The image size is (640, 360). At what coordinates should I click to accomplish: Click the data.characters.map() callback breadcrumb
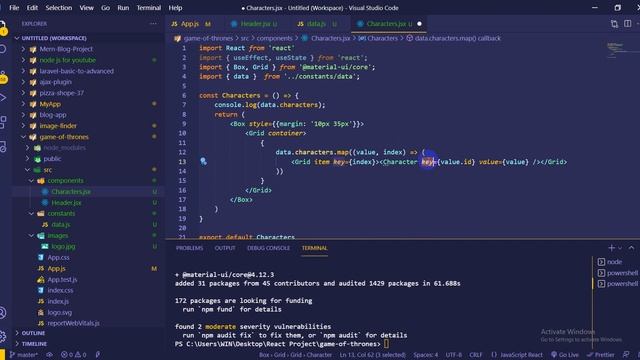pos(458,38)
